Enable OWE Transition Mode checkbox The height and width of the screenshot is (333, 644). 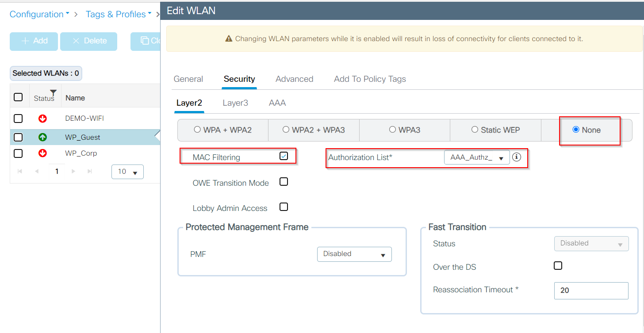click(284, 182)
